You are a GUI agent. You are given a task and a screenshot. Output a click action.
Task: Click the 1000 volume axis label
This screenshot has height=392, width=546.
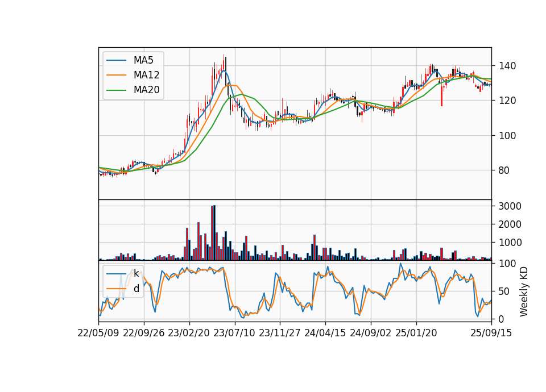510,243
